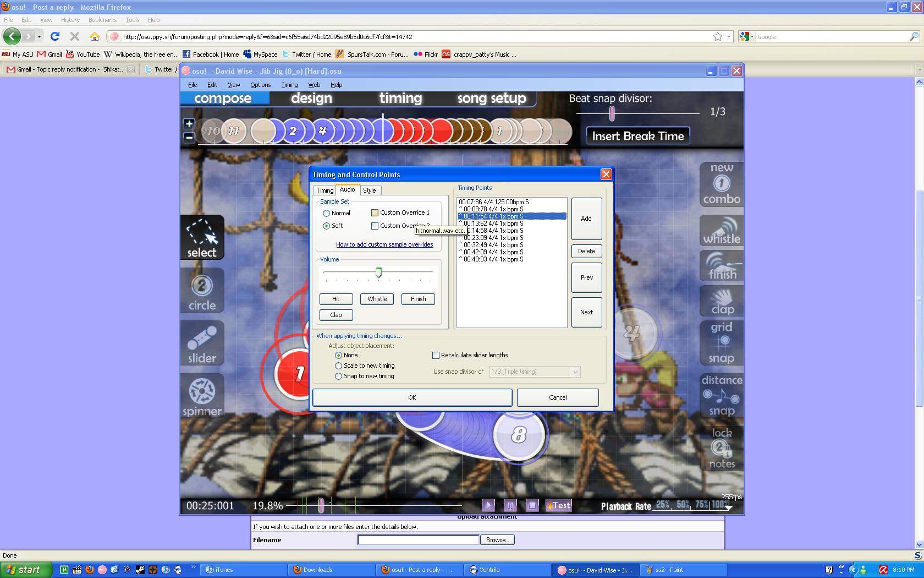Screen dimensions: 924x578
Task: Delete the selected timing point
Action: point(586,251)
